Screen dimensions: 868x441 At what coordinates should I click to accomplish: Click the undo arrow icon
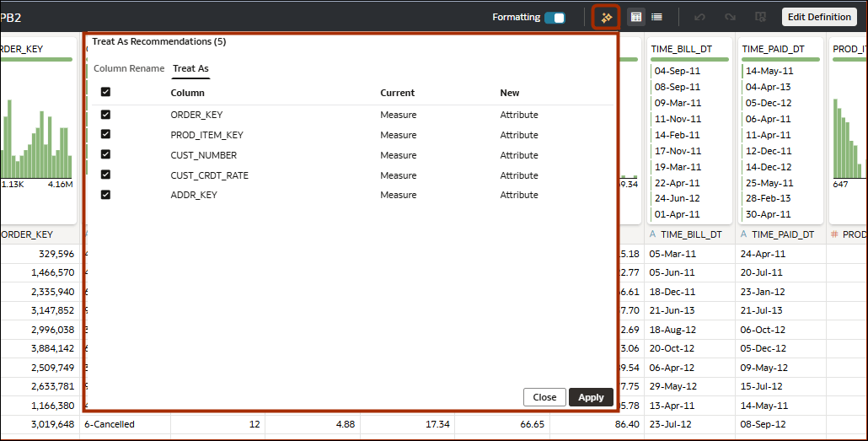pyautogui.click(x=699, y=17)
